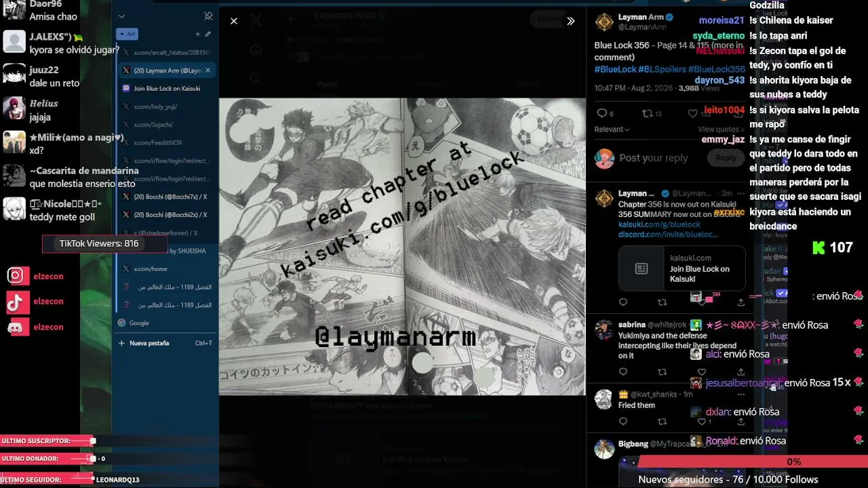Switch to the x.com/arcalt_/status tab
This screenshot has width=868, height=488.
pyautogui.click(x=166, y=52)
